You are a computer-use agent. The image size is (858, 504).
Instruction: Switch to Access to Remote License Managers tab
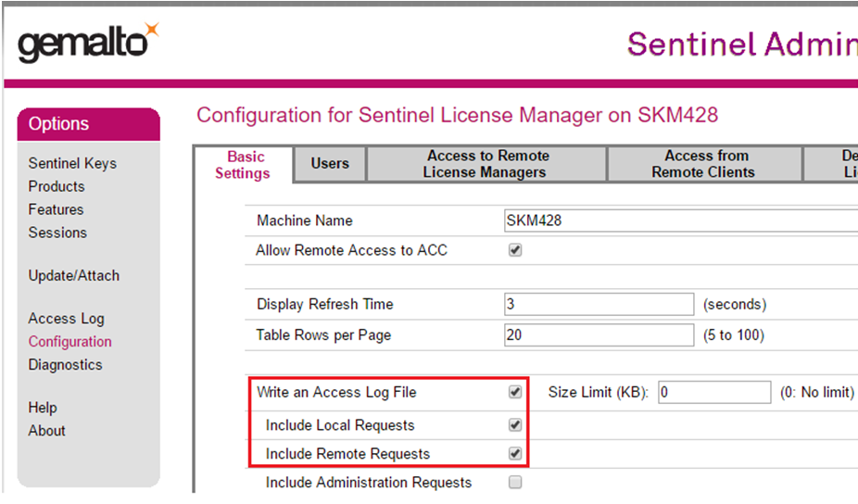487,164
